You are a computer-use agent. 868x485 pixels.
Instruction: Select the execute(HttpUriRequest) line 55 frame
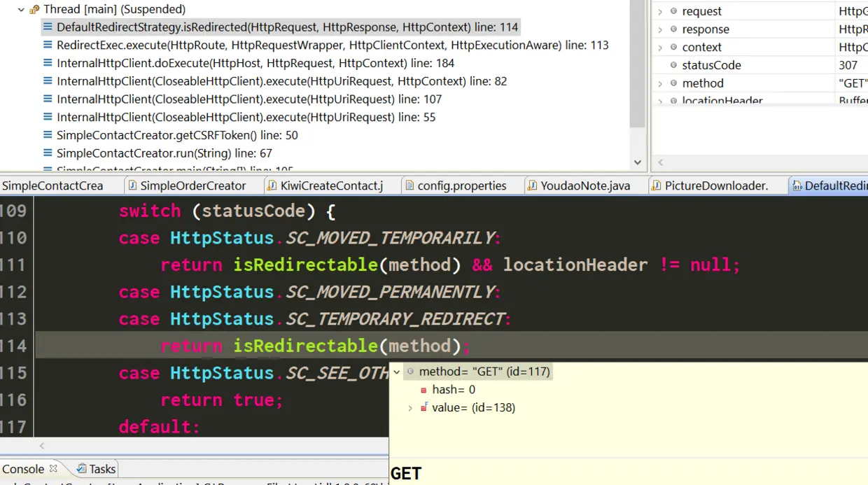pos(246,118)
